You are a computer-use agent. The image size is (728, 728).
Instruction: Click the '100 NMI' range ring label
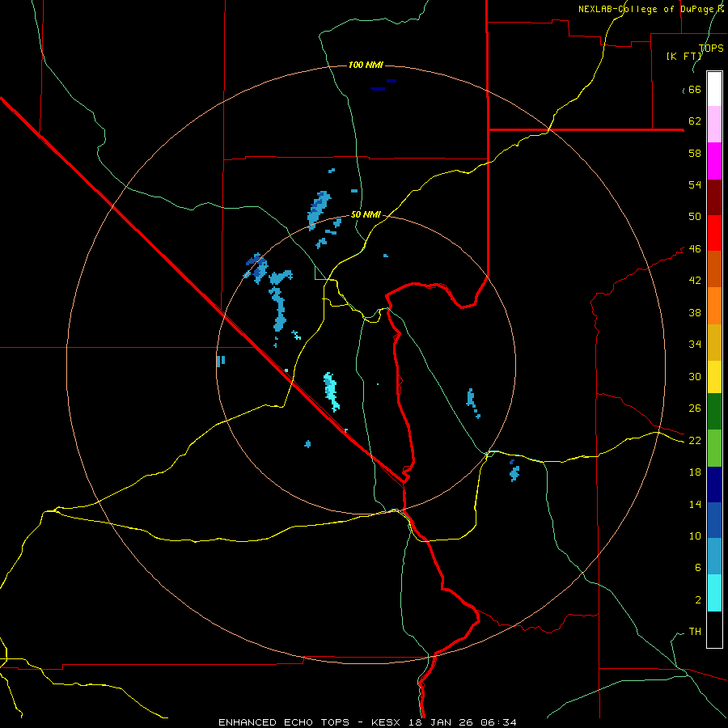[x=366, y=65]
